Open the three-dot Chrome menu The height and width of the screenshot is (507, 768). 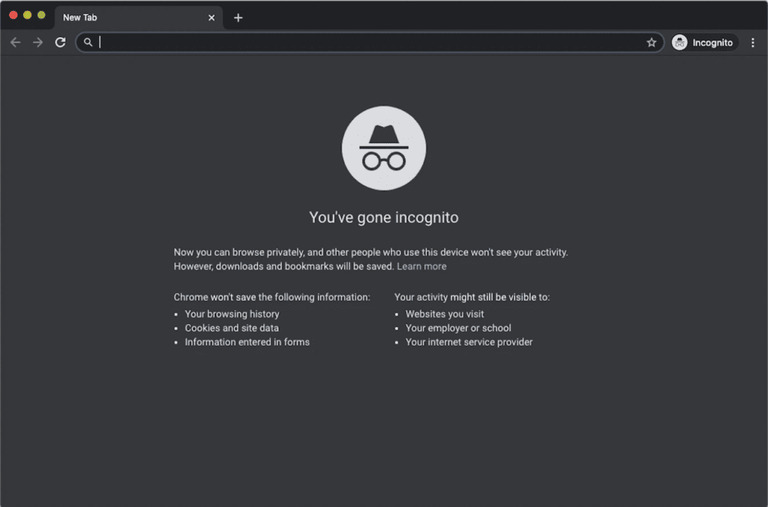click(753, 43)
